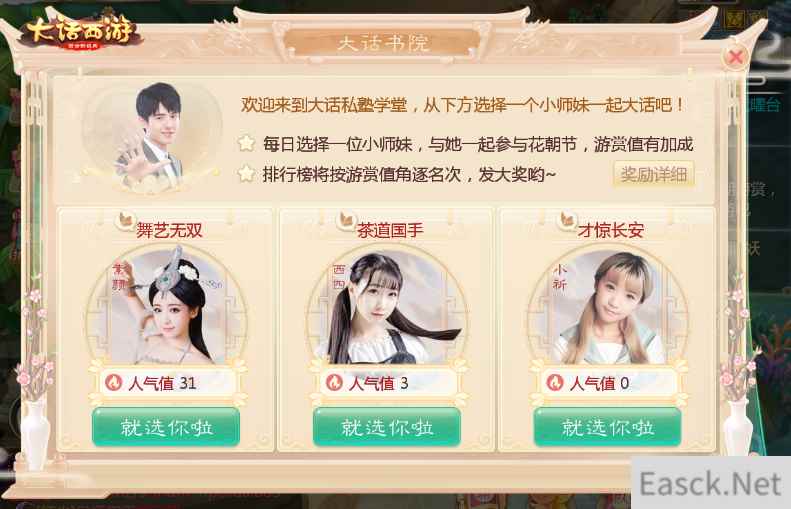Click the flame icon beside 人气值 31

[x=114, y=383]
